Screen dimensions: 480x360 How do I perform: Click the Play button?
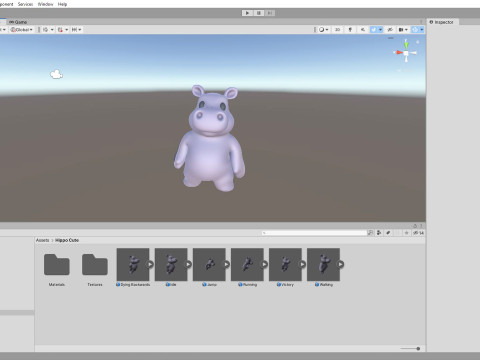(x=247, y=13)
